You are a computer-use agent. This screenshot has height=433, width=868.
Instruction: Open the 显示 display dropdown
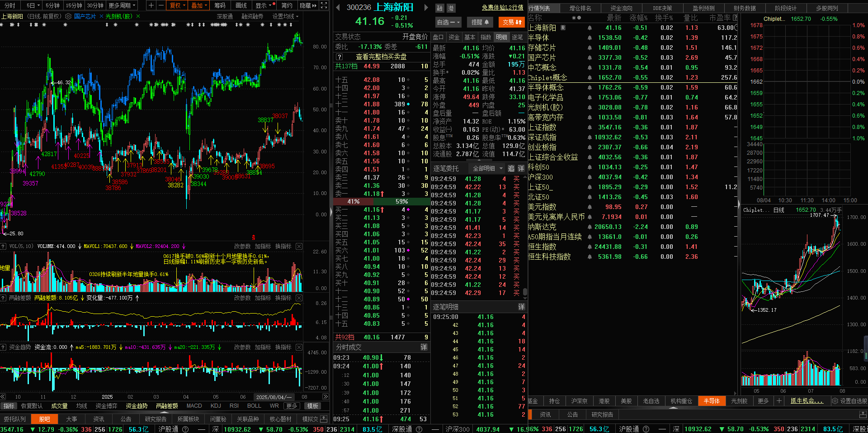(263, 5)
